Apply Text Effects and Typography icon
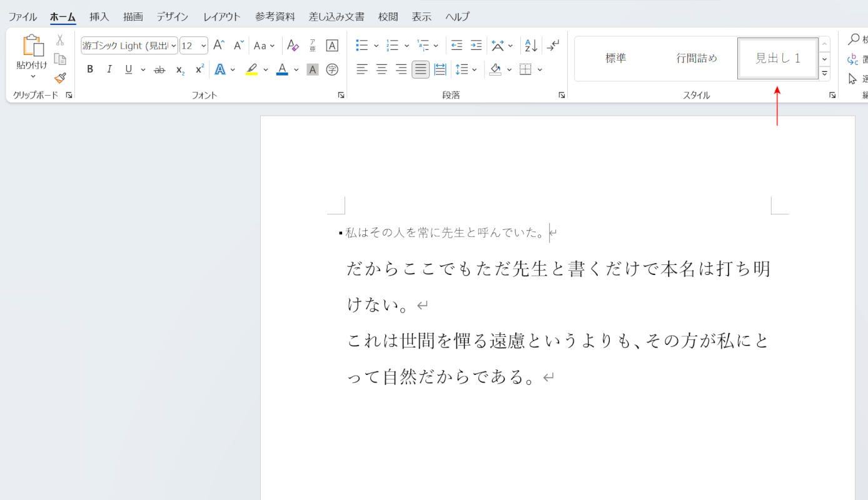Viewport: 868px width, 500px height. [220, 69]
